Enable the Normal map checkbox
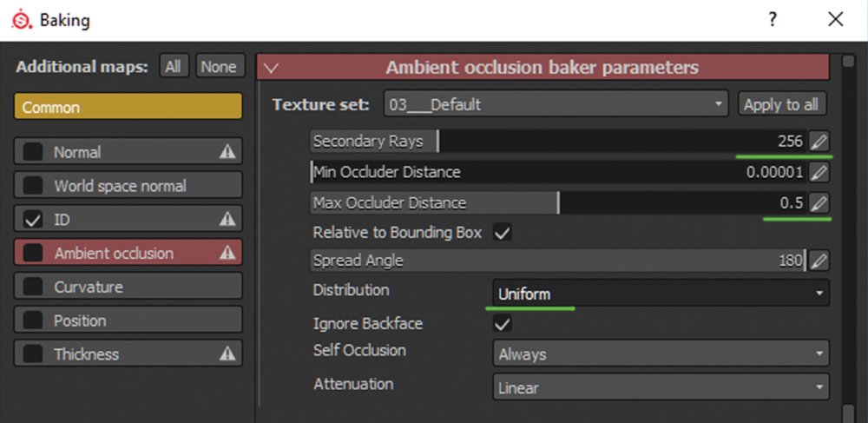The image size is (868, 423). [x=33, y=152]
